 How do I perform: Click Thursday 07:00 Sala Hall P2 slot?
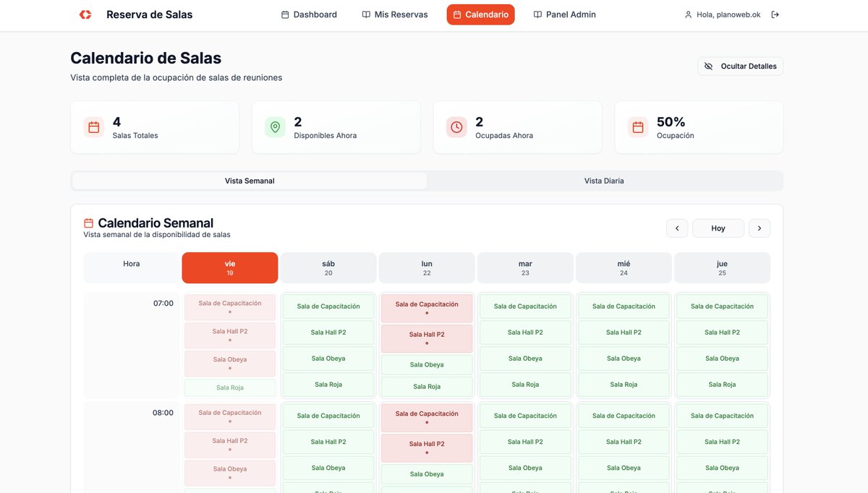pyautogui.click(x=722, y=333)
